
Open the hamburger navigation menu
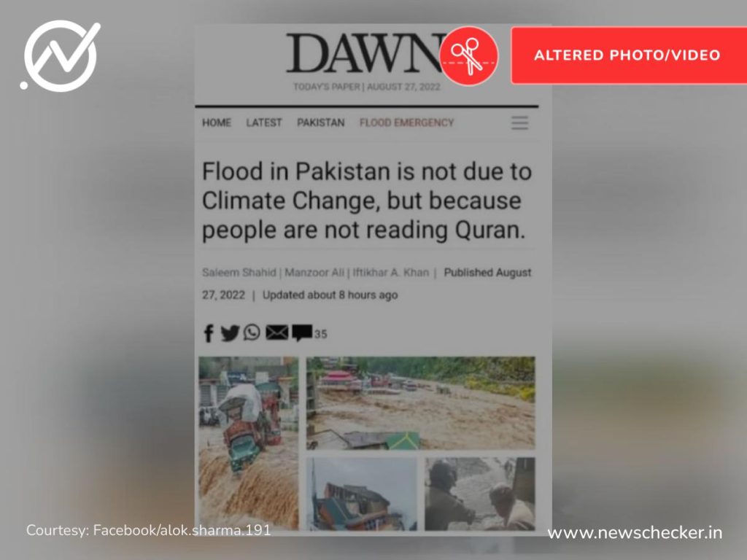(x=519, y=122)
